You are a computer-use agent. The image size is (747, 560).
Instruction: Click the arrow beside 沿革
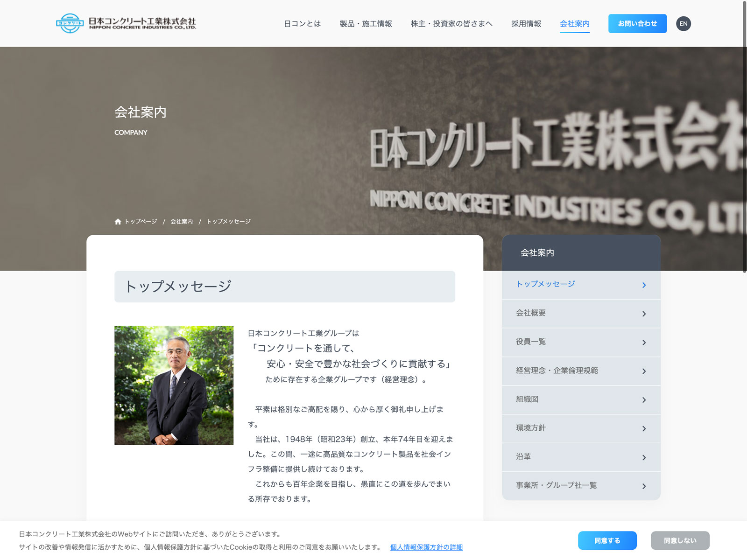[x=644, y=458]
